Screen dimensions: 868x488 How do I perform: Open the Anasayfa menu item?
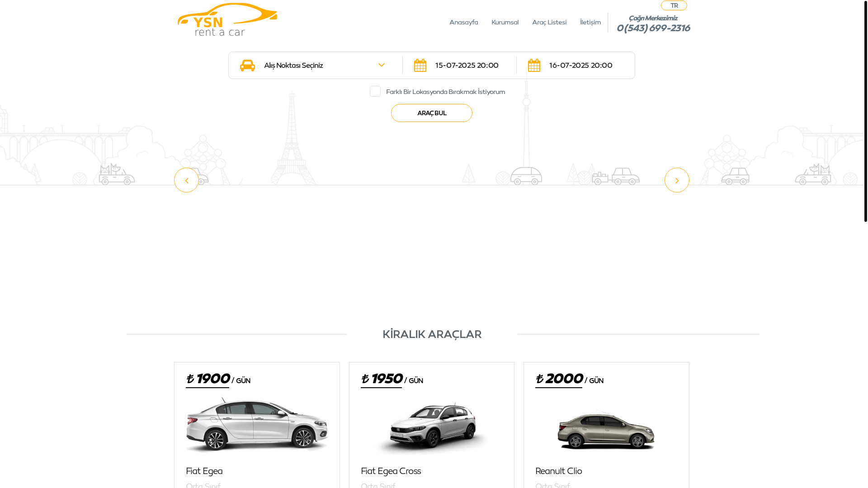click(x=463, y=22)
